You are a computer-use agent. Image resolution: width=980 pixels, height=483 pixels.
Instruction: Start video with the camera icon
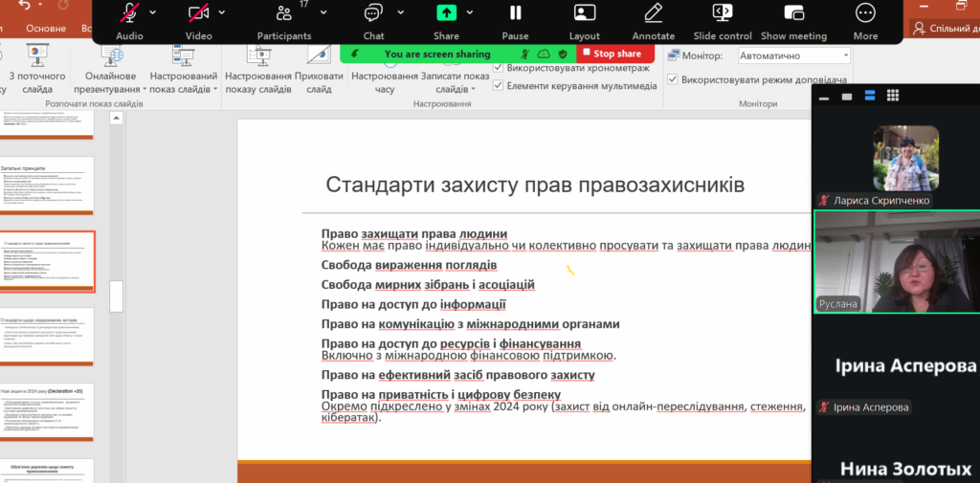[198, 13]
